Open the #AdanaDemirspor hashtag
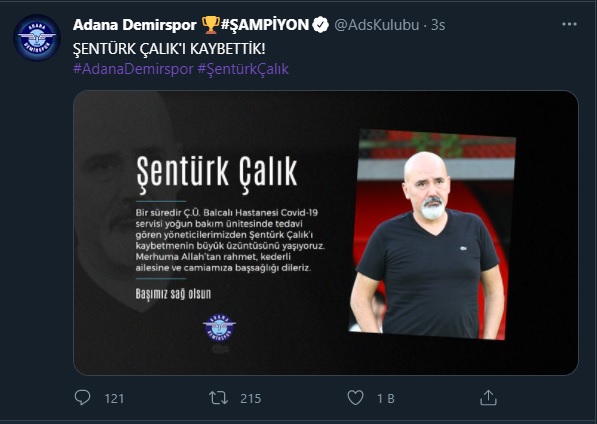 pos(133,69)
